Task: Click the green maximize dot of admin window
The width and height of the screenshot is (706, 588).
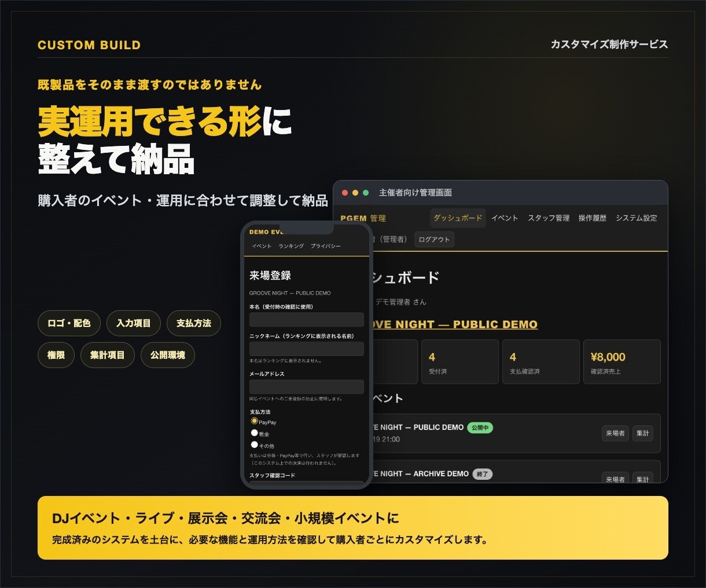Action: coord(366,193)
